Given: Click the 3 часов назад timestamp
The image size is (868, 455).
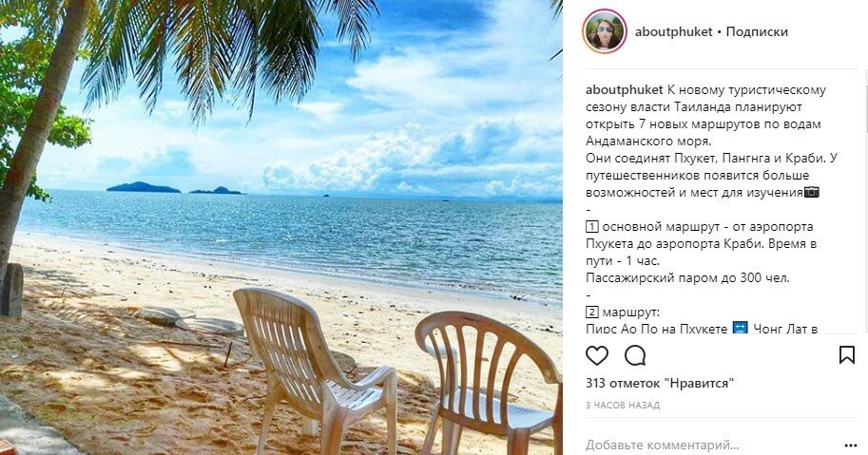Looking at the screenshot, I should (623, 406).
